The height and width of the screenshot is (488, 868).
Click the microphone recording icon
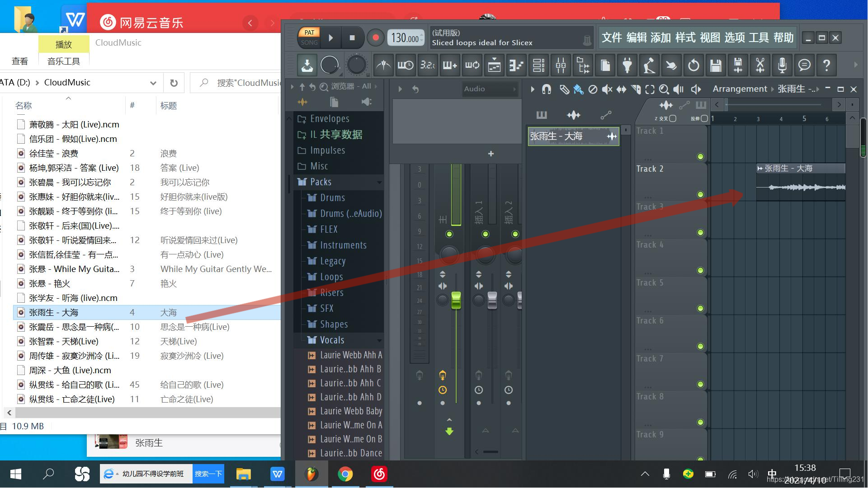pos(782,66)
